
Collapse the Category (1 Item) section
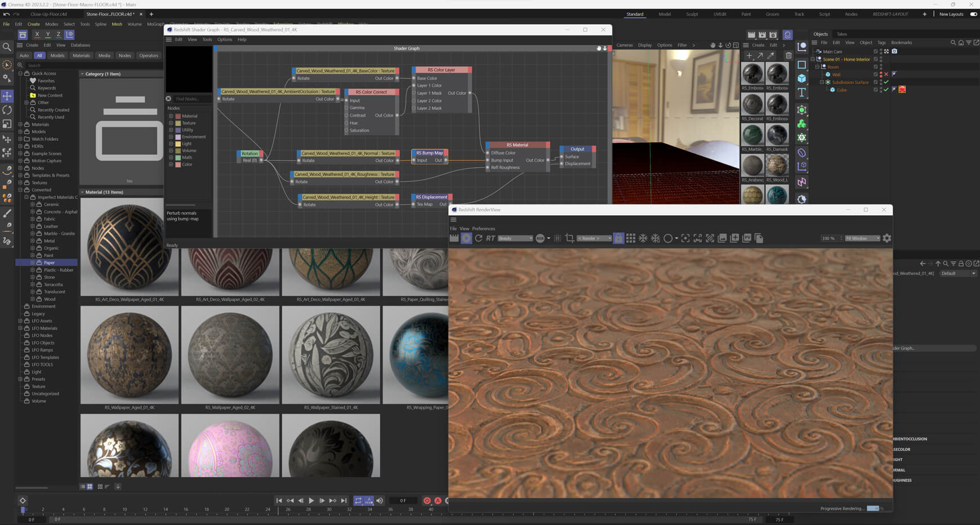(x=82, y=74)
